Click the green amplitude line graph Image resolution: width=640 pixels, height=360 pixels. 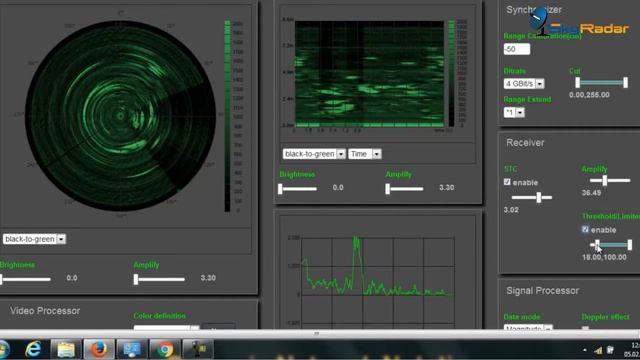coord(378,282)
